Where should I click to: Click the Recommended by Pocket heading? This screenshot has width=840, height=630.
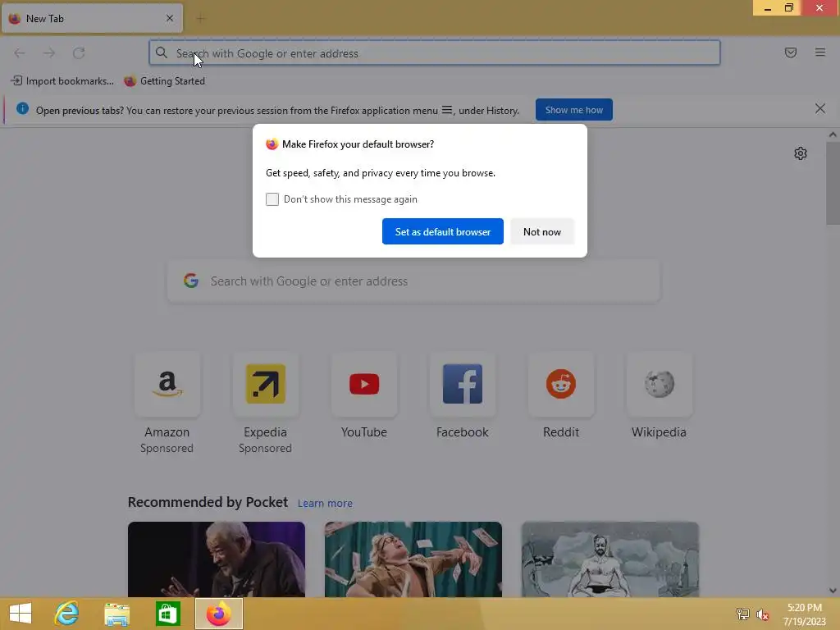208,502
